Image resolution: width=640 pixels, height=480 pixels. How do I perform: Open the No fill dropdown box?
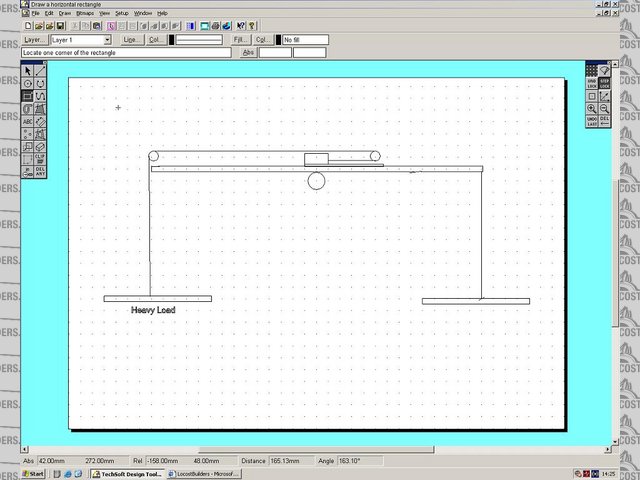305,40
